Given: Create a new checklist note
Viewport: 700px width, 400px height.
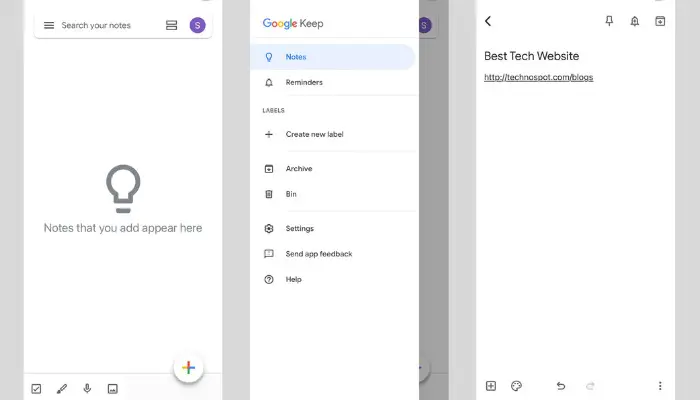Looking at the screenshot, I should point(36,389).
